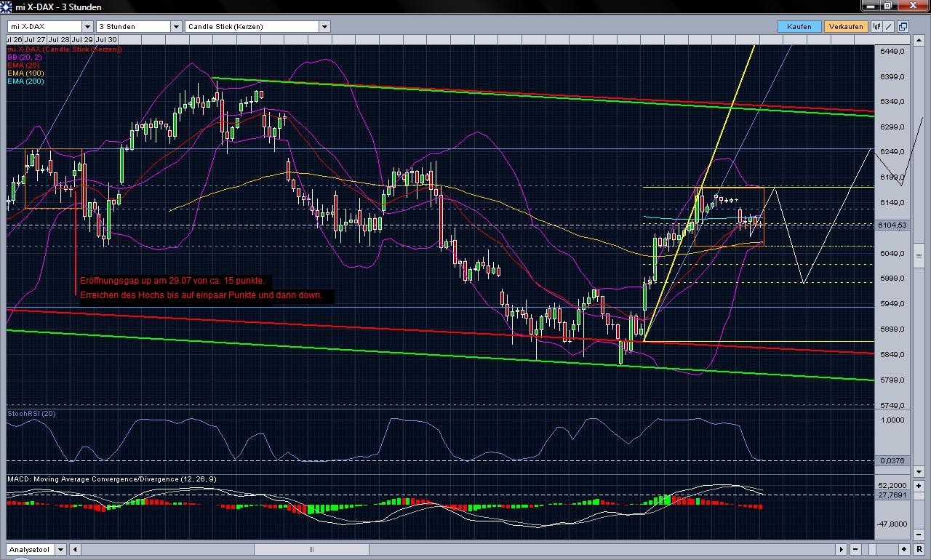Open the Candle Stick (Kerzen) chart type dropdown
Viewport: 931px width, 560px height.
click(x=324, y=26)
